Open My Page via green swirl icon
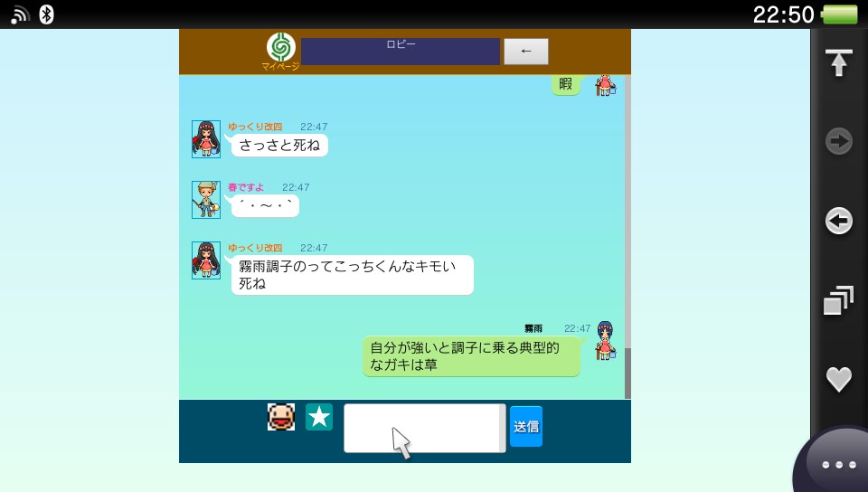The image size is (868, 492). pos(280,49)
